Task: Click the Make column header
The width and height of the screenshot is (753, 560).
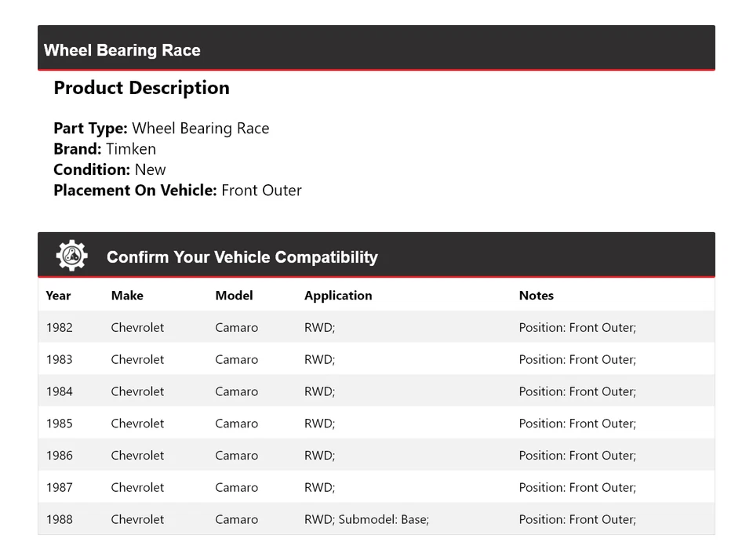Action: pos(127,296)
